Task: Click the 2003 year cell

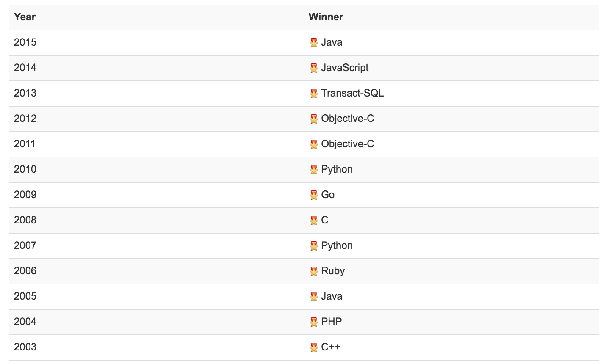Action: 25,347
